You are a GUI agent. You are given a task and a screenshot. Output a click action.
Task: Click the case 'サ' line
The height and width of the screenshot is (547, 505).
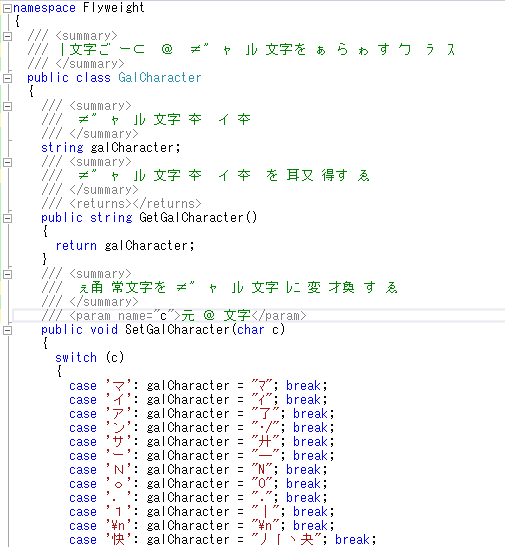tap(202, 442)
